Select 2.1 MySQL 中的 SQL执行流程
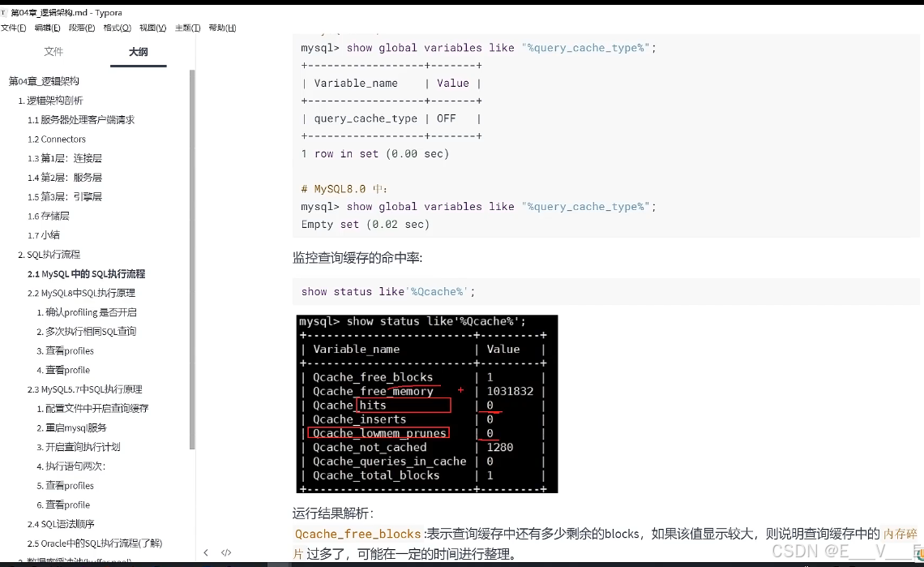924x567 pixels. (86, 273)
